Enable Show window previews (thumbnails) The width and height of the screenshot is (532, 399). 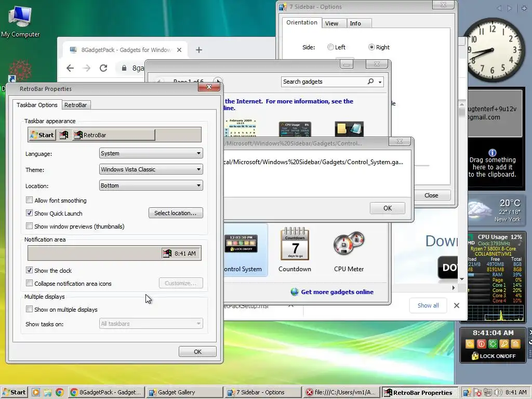pyautogui.click(x=30, y=226)
